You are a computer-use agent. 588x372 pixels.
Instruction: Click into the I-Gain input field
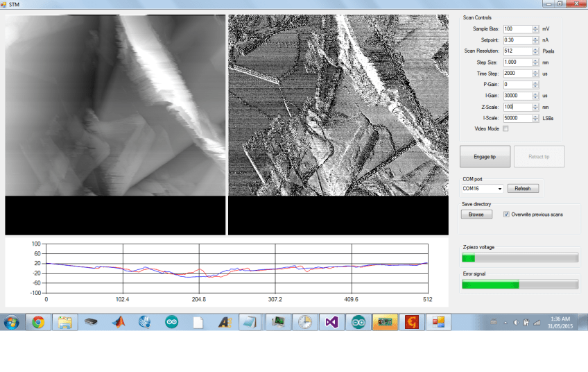(517, 96)
